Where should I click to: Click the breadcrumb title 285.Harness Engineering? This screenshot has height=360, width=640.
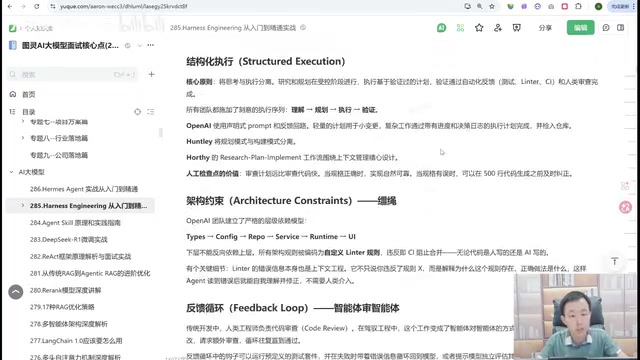[233, 28]
